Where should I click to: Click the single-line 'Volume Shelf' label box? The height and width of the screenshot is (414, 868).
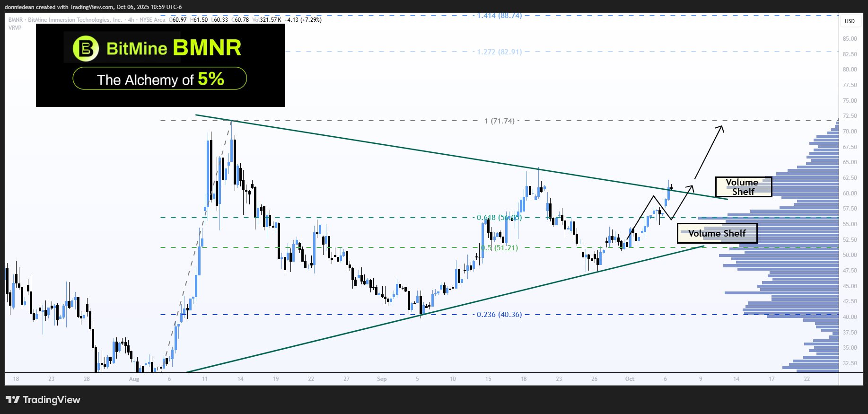pyautogui.click(x=717, y=233)
